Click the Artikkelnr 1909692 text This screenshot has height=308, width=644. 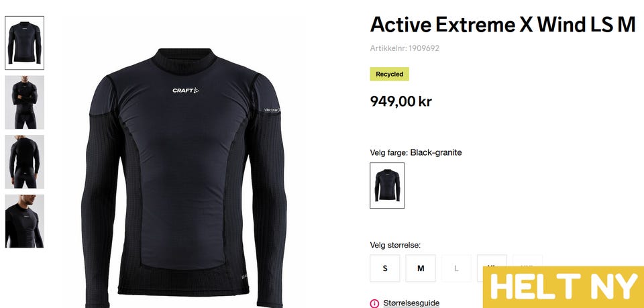(405, 48)
